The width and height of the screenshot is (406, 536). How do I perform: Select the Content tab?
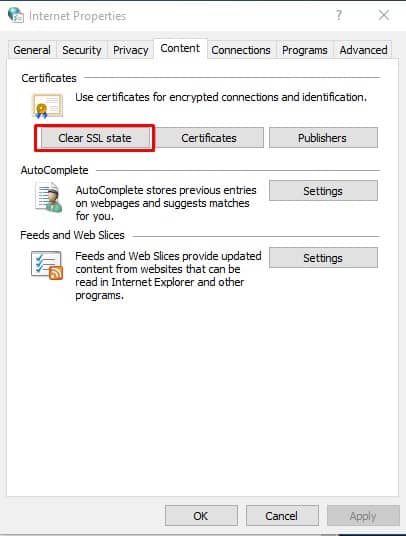[x=180, y=49]
